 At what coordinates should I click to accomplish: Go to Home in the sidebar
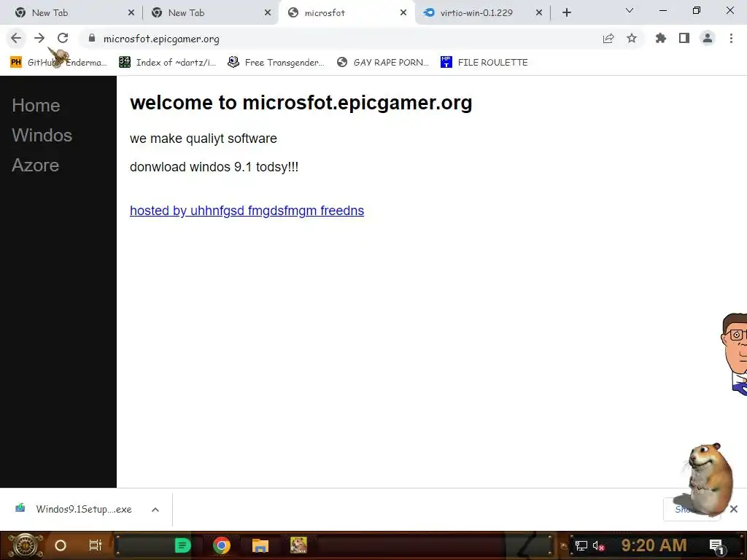pos(36,106)
